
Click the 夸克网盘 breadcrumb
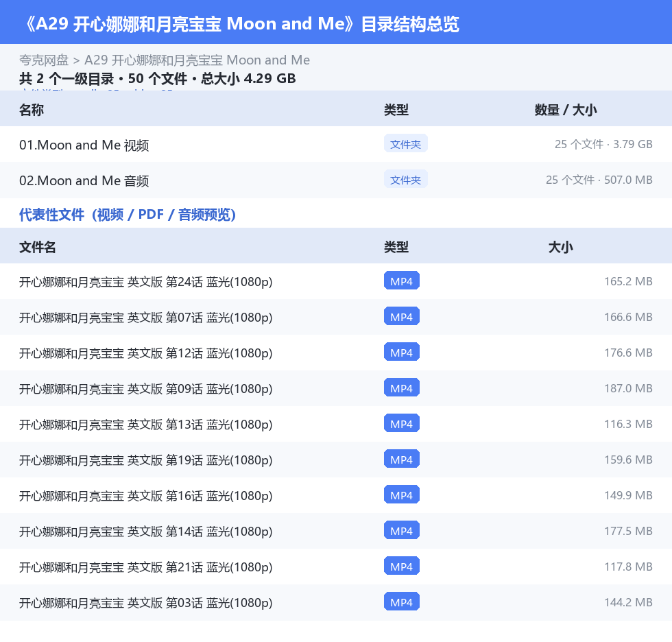click(44, 60)
